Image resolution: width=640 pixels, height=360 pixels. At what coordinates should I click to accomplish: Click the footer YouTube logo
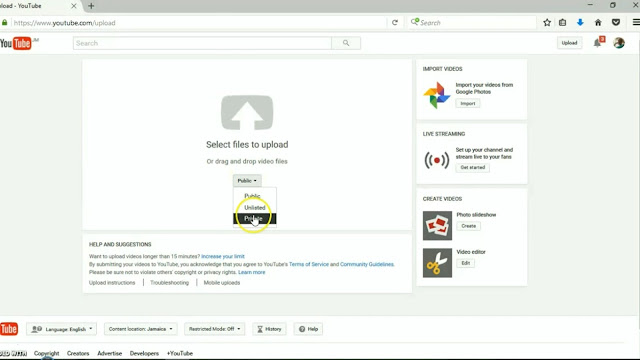(x=9, y=329)
